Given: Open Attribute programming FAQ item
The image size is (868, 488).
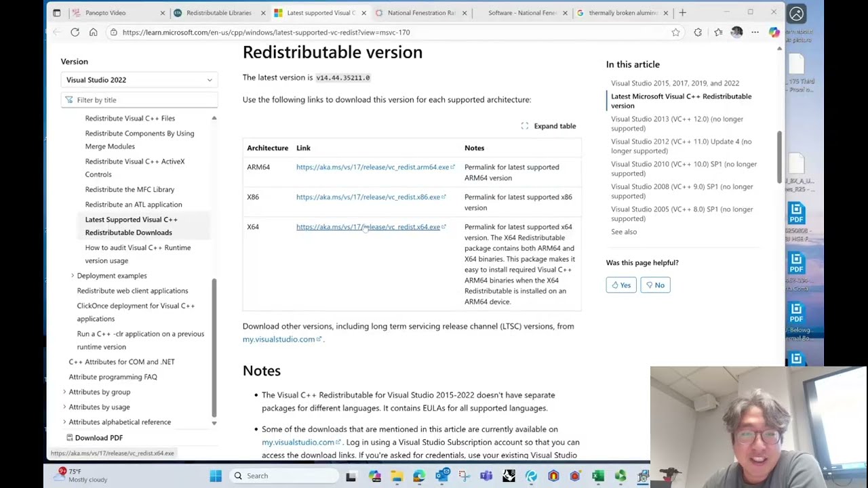Looking at the screenshot, I should click(x=113, y=377).
